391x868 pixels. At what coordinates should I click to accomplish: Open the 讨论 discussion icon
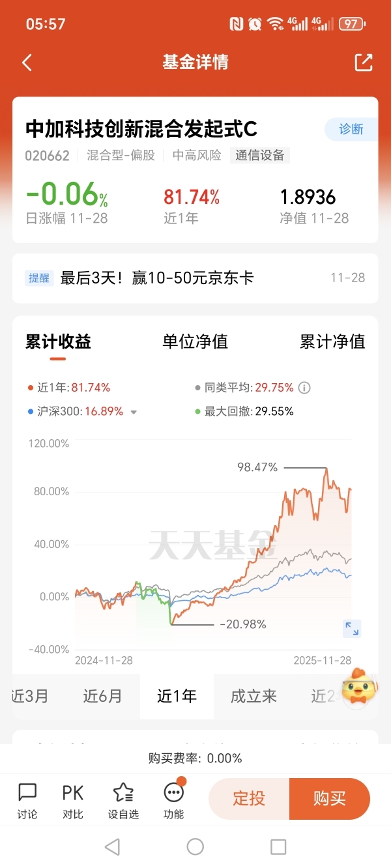pyautogui.click(x=27, y=800)
